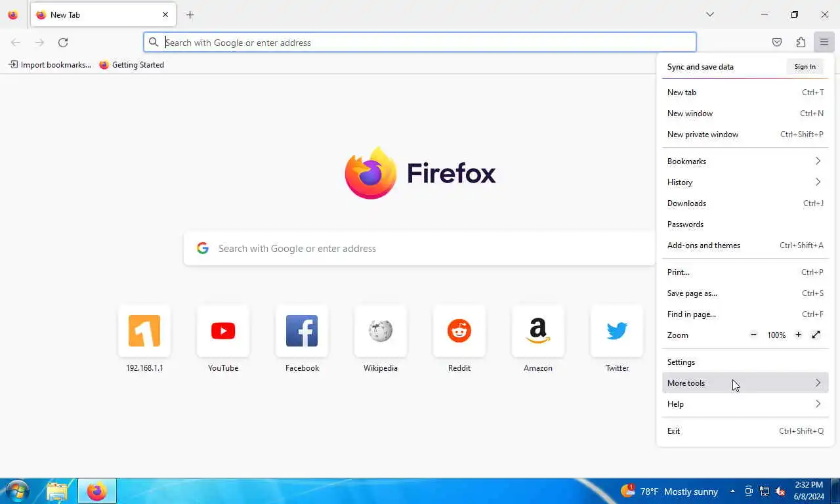Go forward one page arrow

tap(39, 42)
